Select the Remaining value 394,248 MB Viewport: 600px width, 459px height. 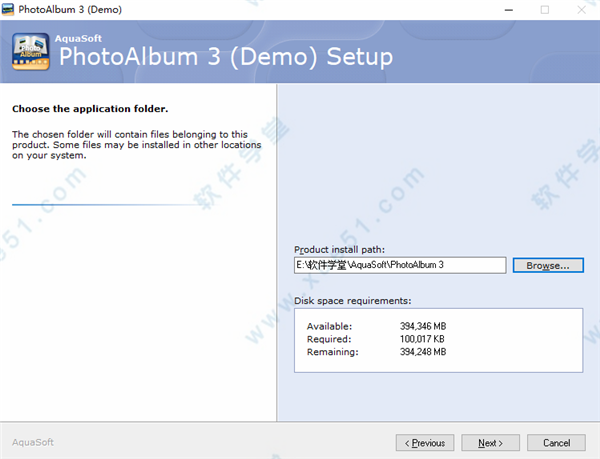(423, 352)
